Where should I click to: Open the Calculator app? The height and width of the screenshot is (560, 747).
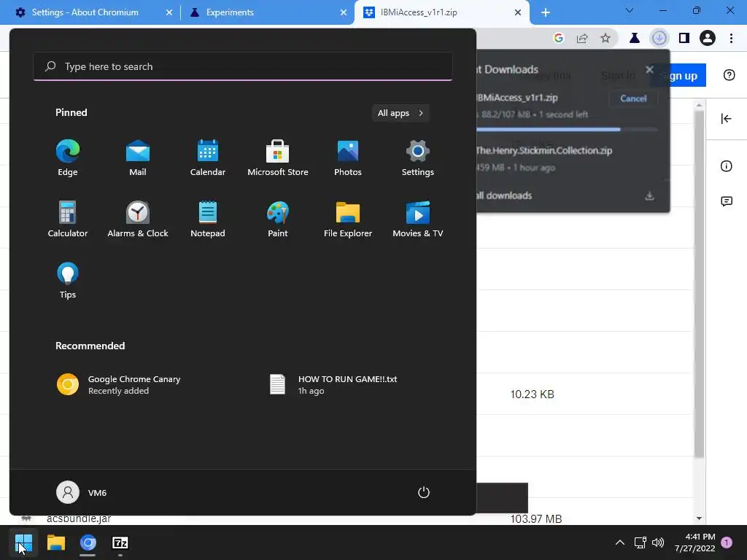click(x=68, y=219)
